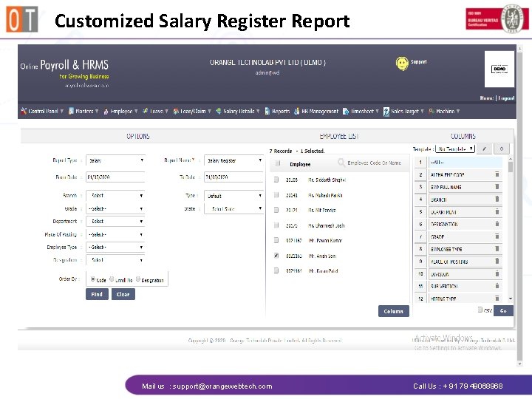Click the Clear button
The height and width of the screenshot is (399, 532).
coord(123,294)
